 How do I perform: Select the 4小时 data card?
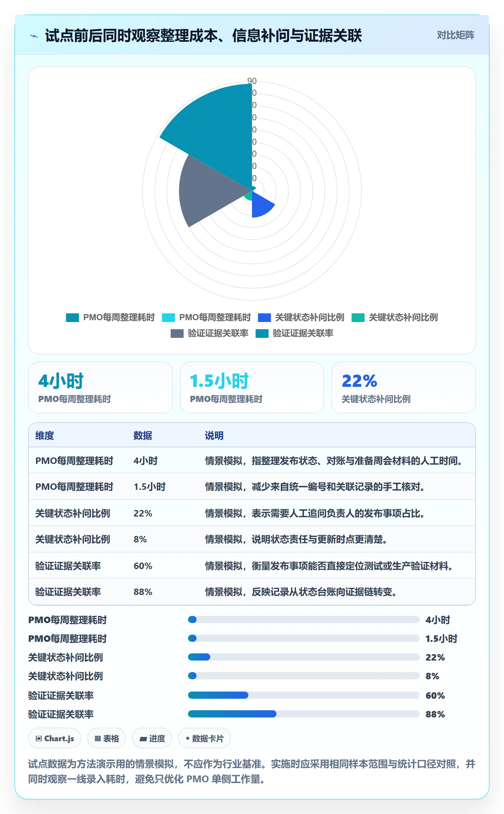tap(100, 388)
